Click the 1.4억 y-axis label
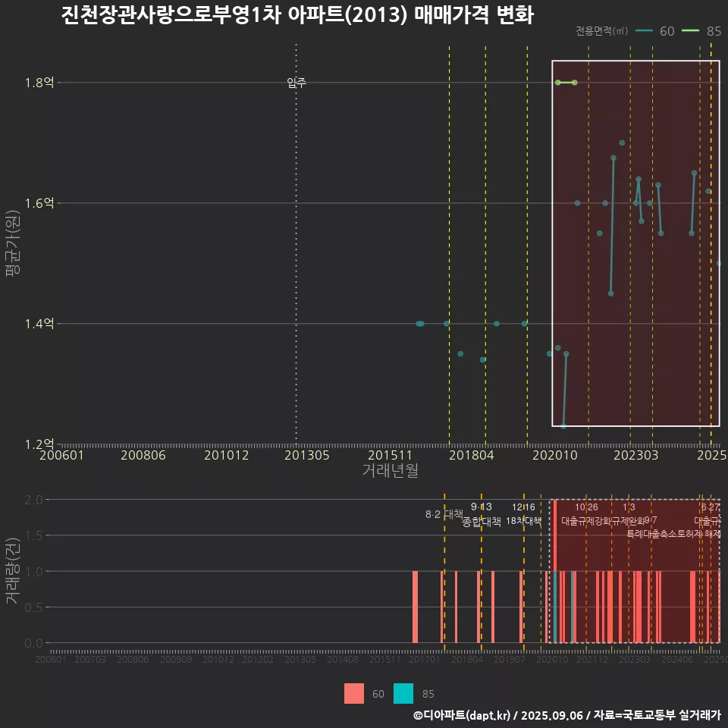The width and height of the screenshot is (728, 728). click(x=39, y=324)
